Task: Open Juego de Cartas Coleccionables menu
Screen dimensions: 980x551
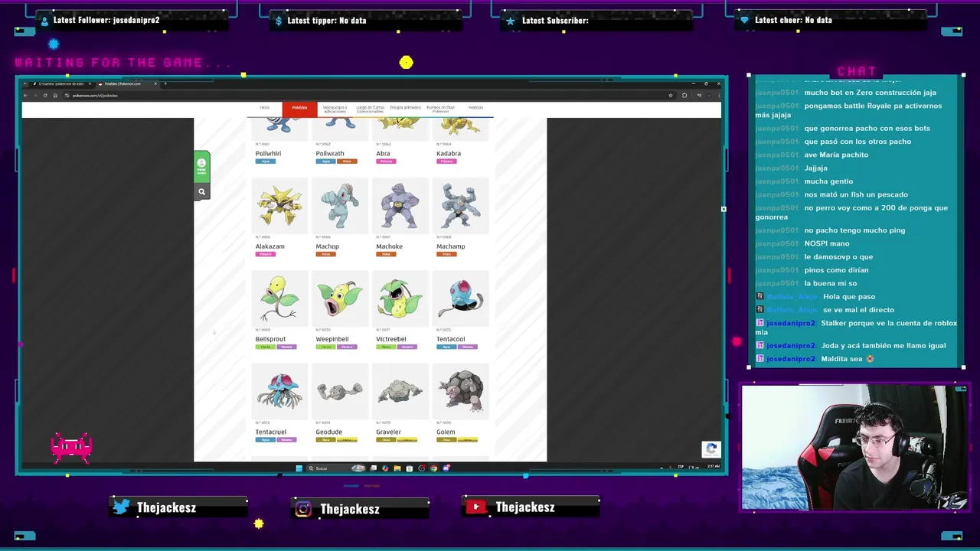Action: coord(370,109)
